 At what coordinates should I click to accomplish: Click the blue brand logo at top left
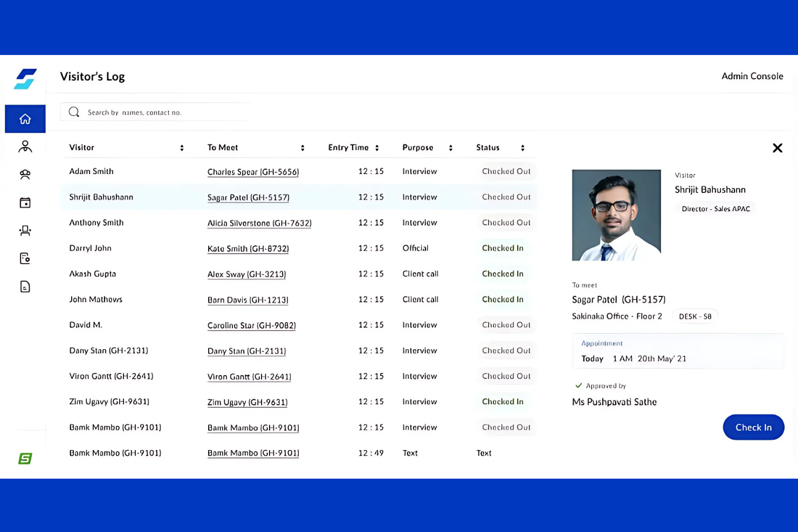point(25,79)
